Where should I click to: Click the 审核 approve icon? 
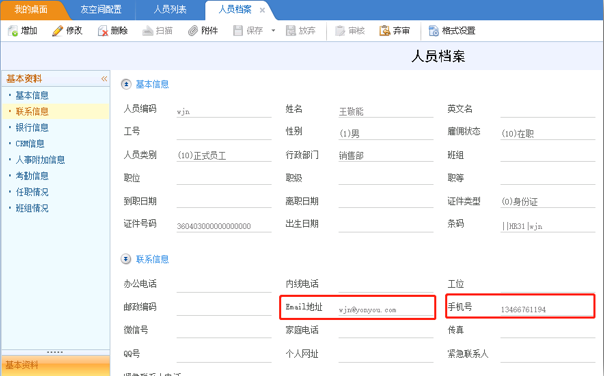coord(340,31)
